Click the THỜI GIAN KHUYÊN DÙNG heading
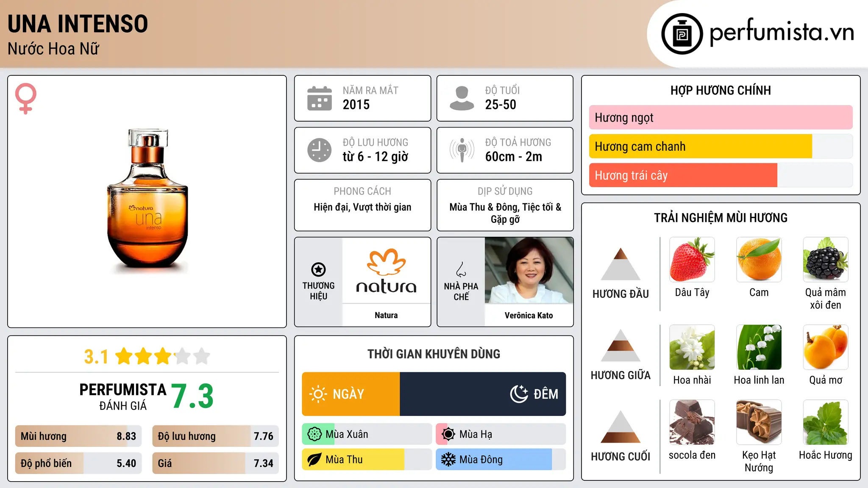This screenshot has height=488, width=868. [434, 354]
